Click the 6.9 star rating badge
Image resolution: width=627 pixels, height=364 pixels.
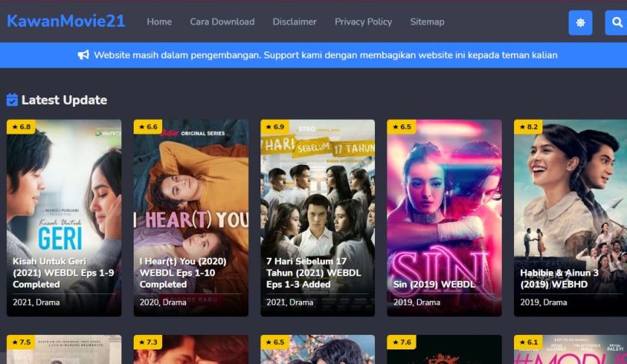click(x=275, y=127)
